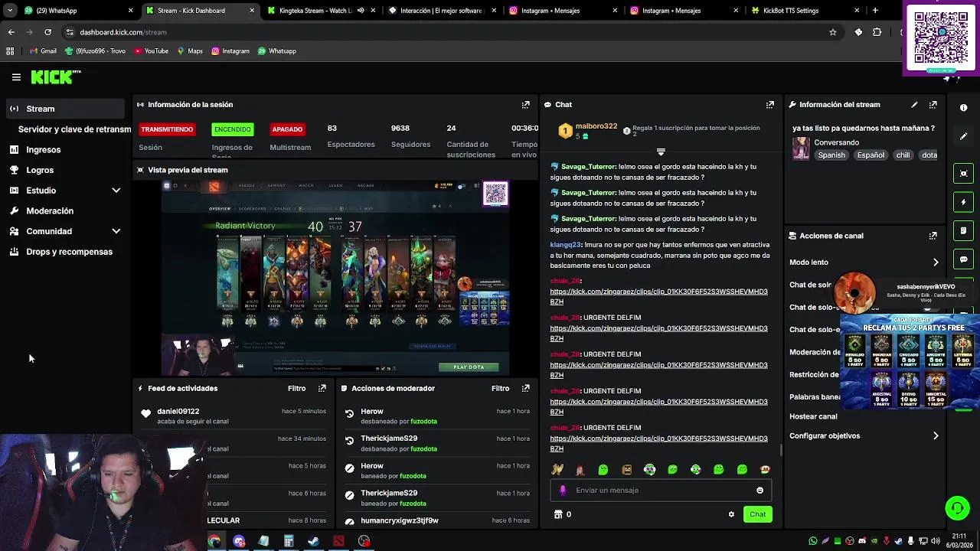Toggle the chat bubble icon in right sidebar
This screenshot has width=980, height=551.
click(x=964, y=259)
